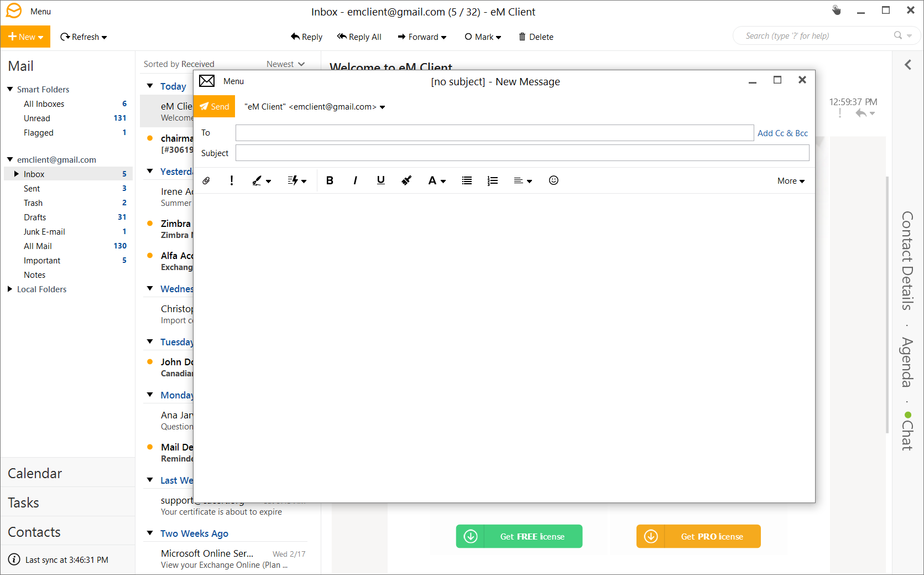The image size is (924, 575).
Task: Switch to Calendar section
Action: (67, 473)
